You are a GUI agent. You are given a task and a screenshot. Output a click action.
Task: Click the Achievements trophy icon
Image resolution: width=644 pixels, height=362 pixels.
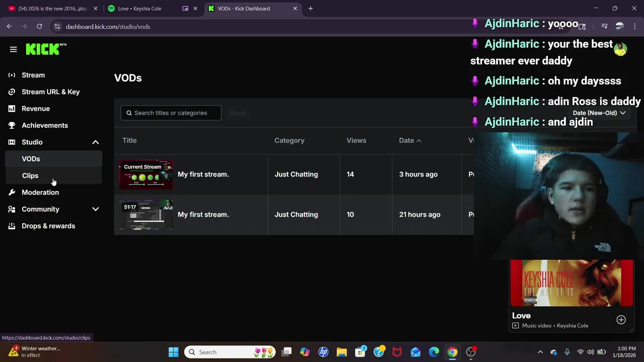(x=12, y=125)
